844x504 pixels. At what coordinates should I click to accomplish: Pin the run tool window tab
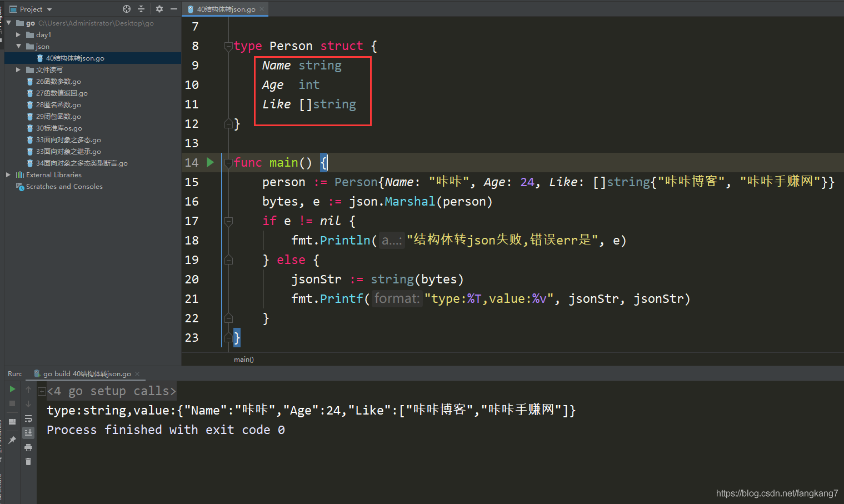pyautogui.click(x=13, y=439)
